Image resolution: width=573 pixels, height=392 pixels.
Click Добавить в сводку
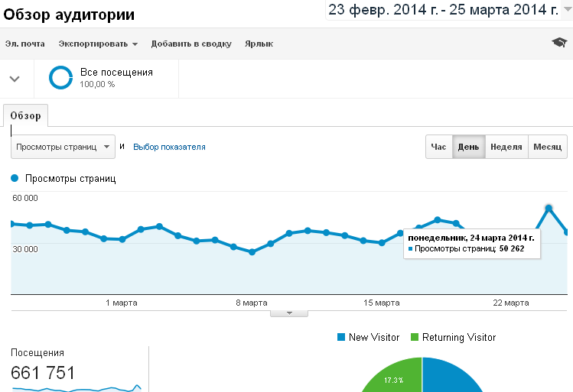(191, 44)
